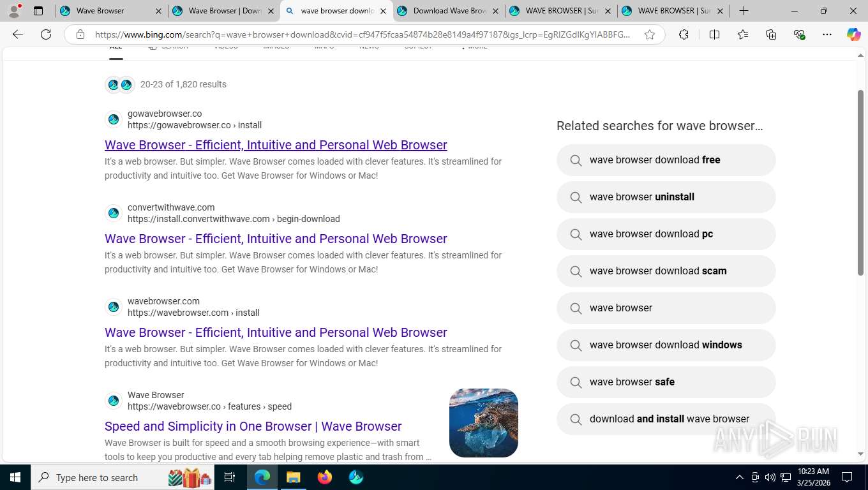
Task: Search 'download and install wave browser'
Action: [x=666, y=419]
